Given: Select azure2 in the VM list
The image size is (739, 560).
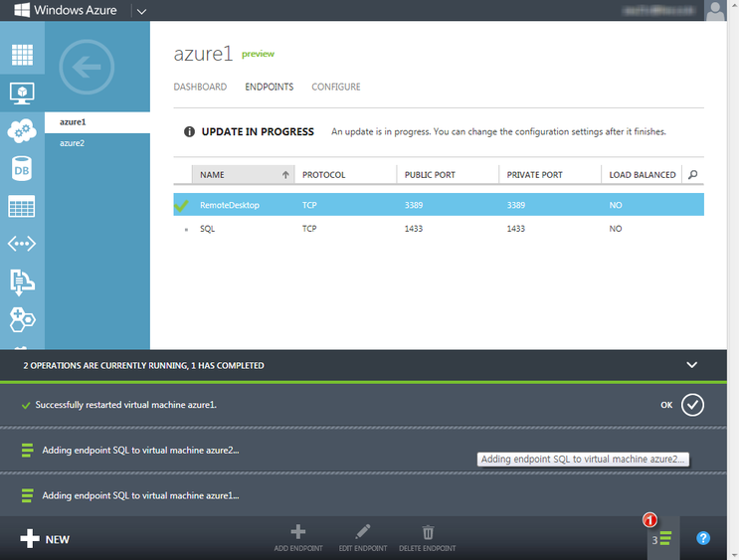Looking at the screenshot, I should click(97, 143).
